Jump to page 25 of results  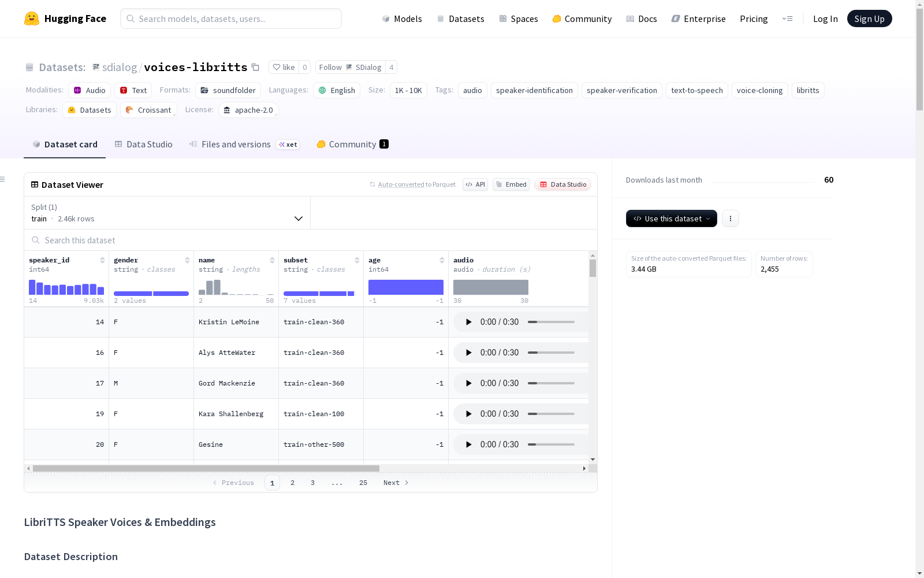coord(363,483)
